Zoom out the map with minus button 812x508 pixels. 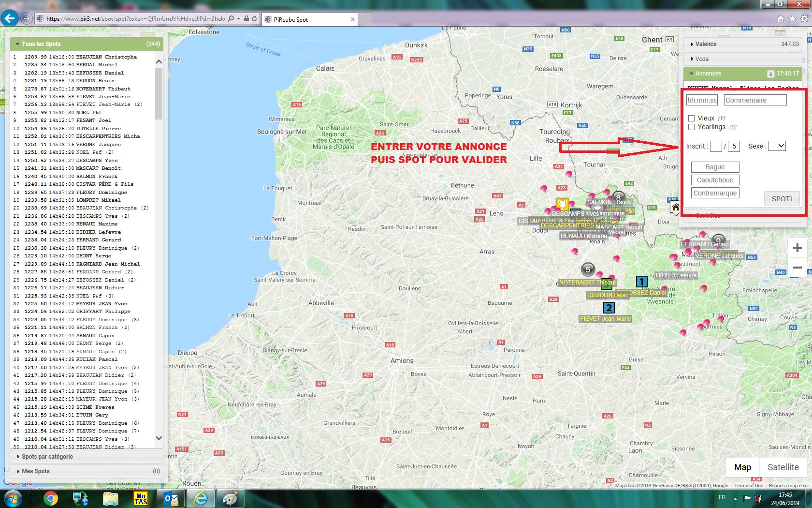[797, 267]
